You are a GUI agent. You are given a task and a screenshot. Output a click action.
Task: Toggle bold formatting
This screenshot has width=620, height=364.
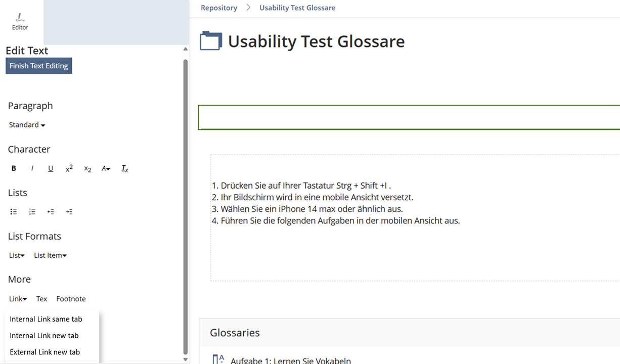click(14, 168)
